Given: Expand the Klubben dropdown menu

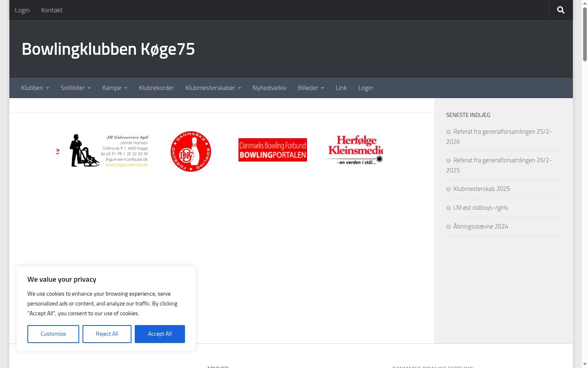Looking at the screenshot, I should [x=35, y=88].
